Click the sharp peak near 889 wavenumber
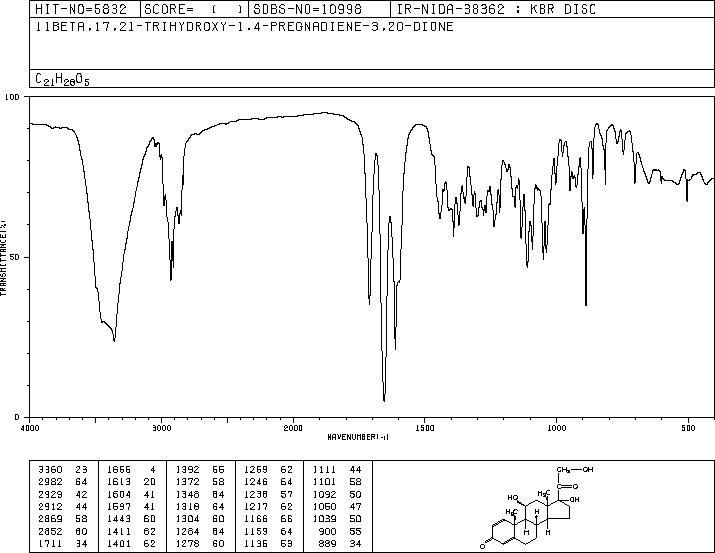This screenshot has height=553, width=715. (586, 305)
